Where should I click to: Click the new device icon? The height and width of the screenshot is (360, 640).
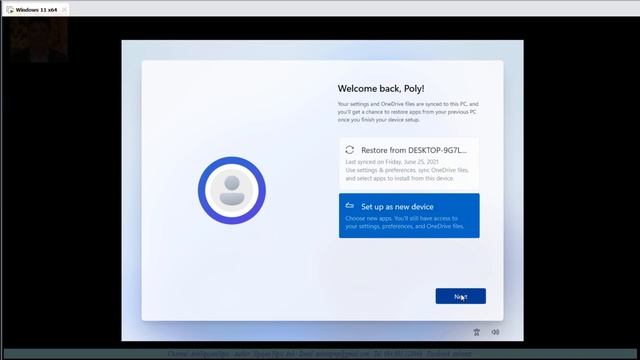(x=350, y=206)
